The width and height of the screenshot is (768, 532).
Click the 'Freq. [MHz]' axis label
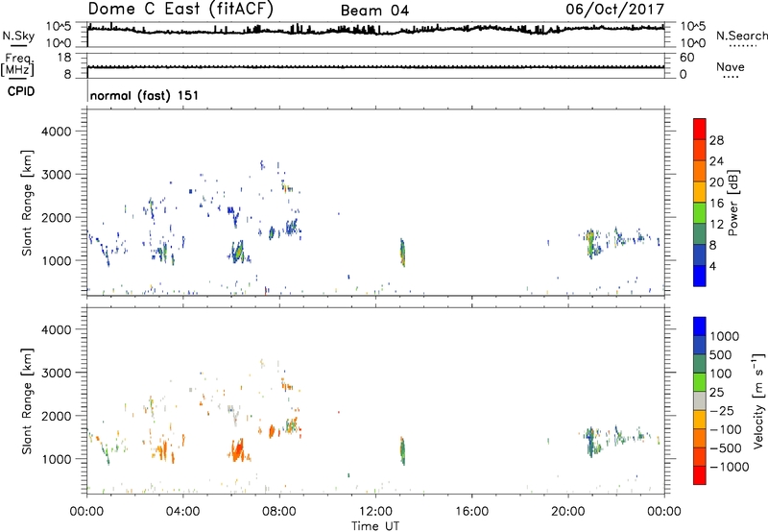pyautogui.click(x=18, y=65)
